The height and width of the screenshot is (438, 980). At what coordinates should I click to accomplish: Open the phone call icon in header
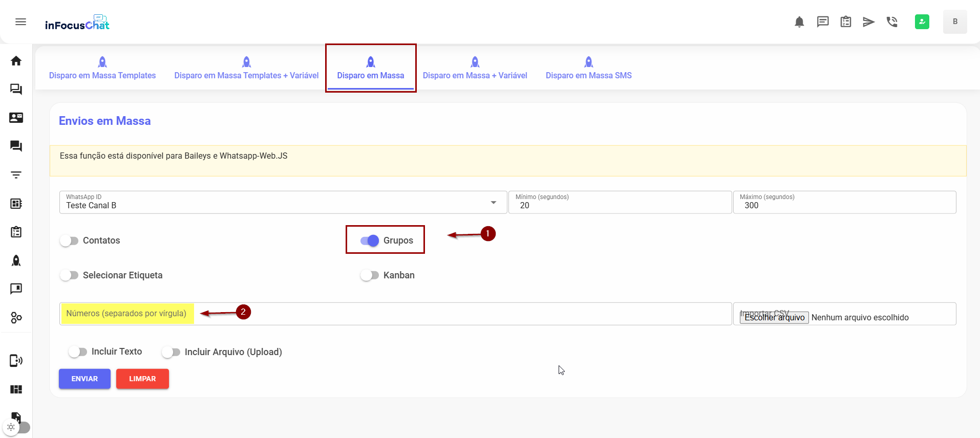tap(892, 21)
